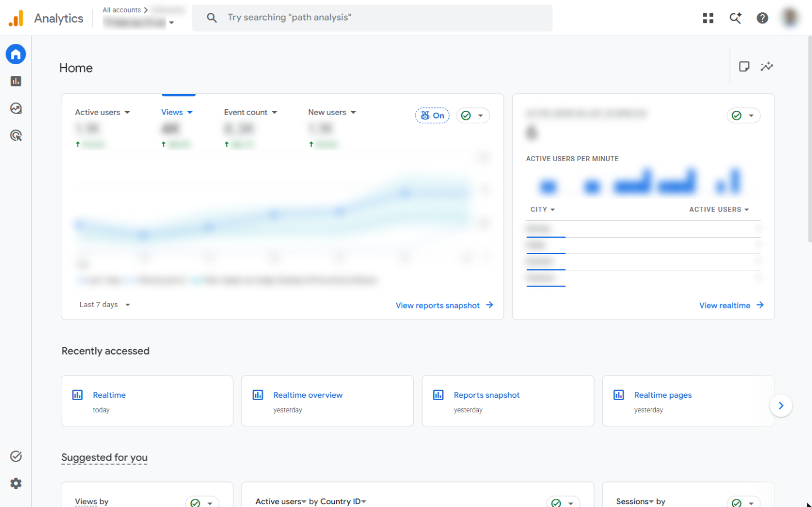Open the Admin gear icon
812x507 pixels.
pos(16,483)
